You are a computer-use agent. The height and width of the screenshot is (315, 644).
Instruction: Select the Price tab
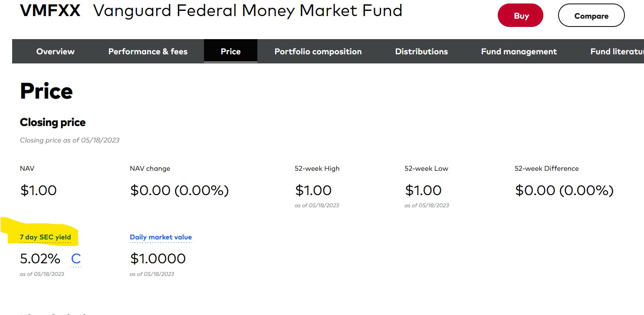coord(230,51)
